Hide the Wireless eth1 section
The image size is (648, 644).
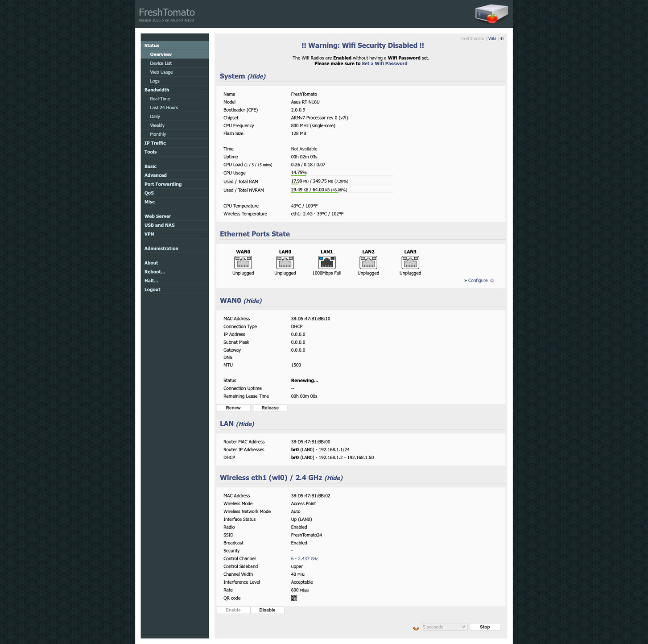click(334, 478)
